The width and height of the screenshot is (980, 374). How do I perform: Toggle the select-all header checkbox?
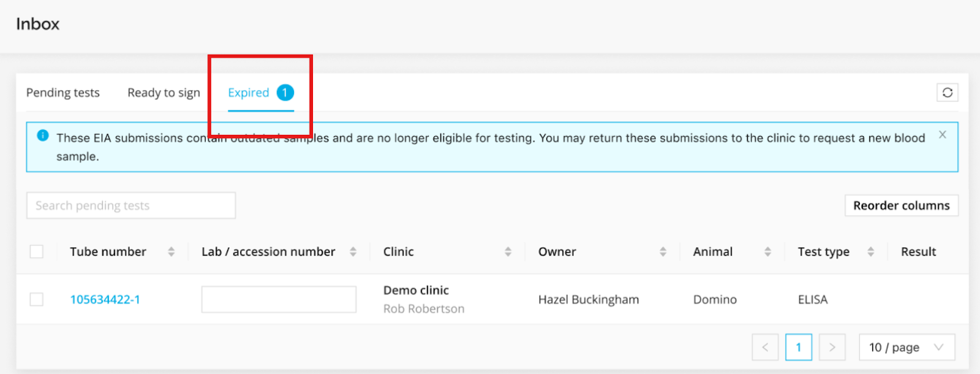tap(37, 252)
